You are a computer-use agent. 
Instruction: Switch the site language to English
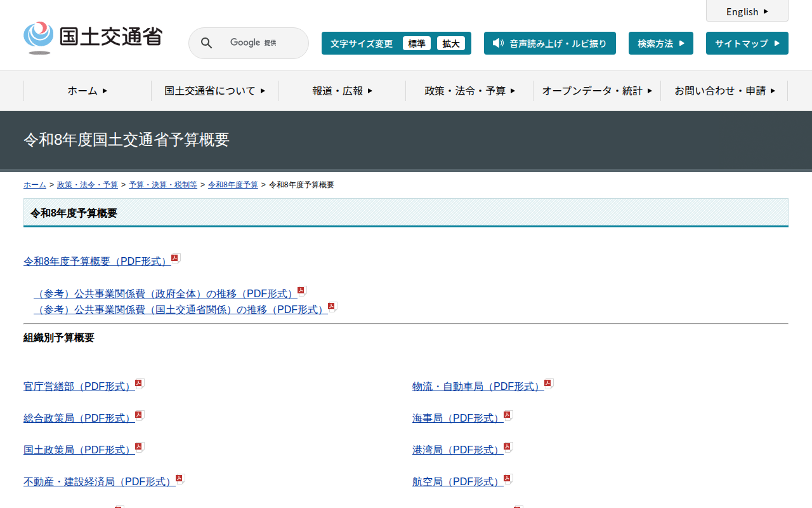(x=747, y=11)
